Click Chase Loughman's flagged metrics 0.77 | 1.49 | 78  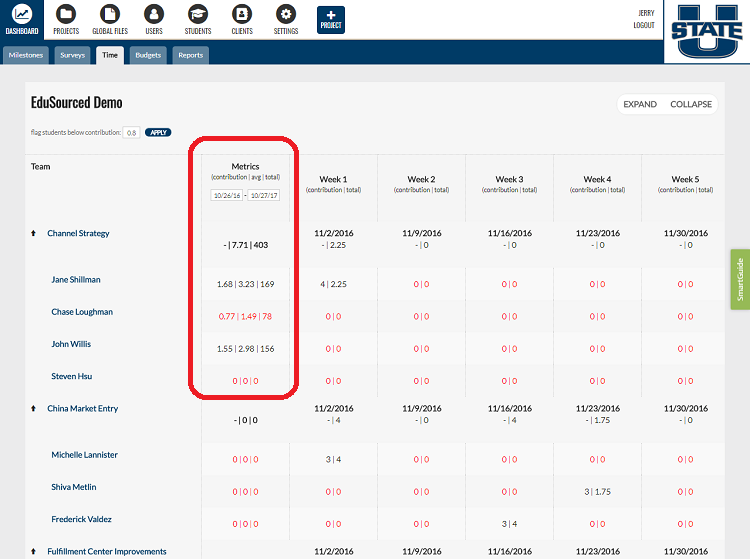245,316
